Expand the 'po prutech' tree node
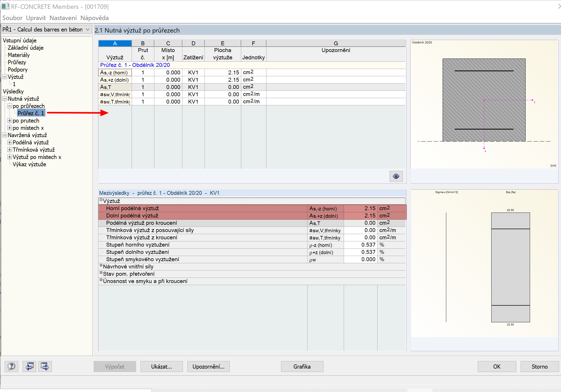Viewport: 561px width, 392px height. [10, 120]
